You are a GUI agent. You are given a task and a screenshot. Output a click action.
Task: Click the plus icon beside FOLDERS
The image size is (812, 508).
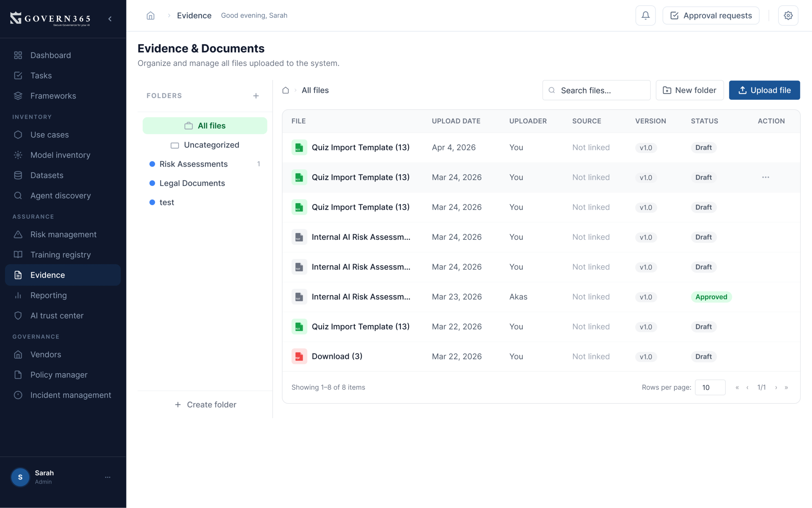256,96
